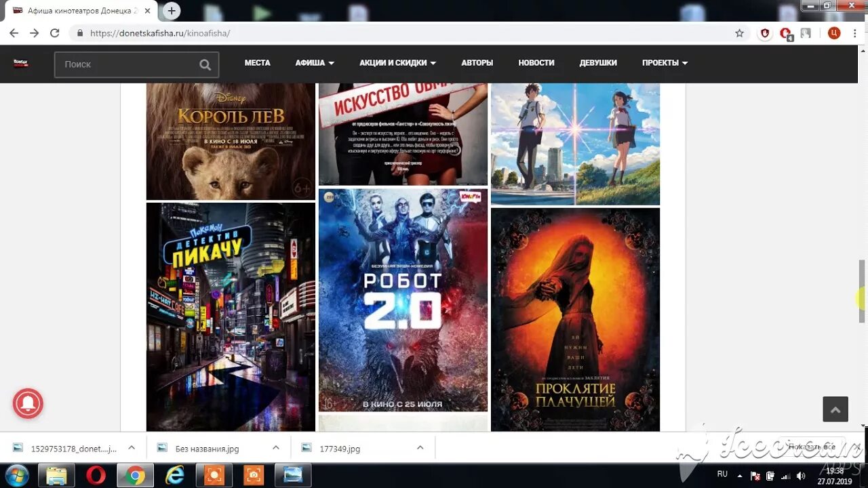
Task: Click the RU language indicator
Action: point(722,474)
